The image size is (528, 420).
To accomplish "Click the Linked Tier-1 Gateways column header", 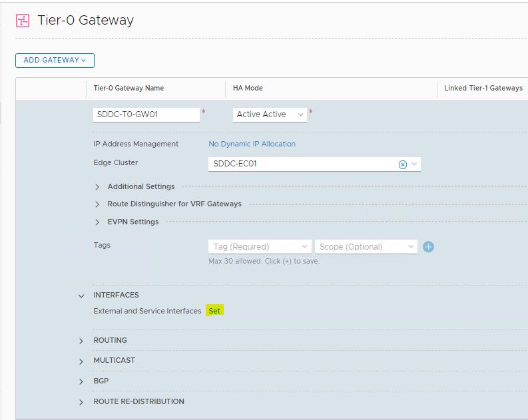I will pyautogui.click(x=483, y=88).
